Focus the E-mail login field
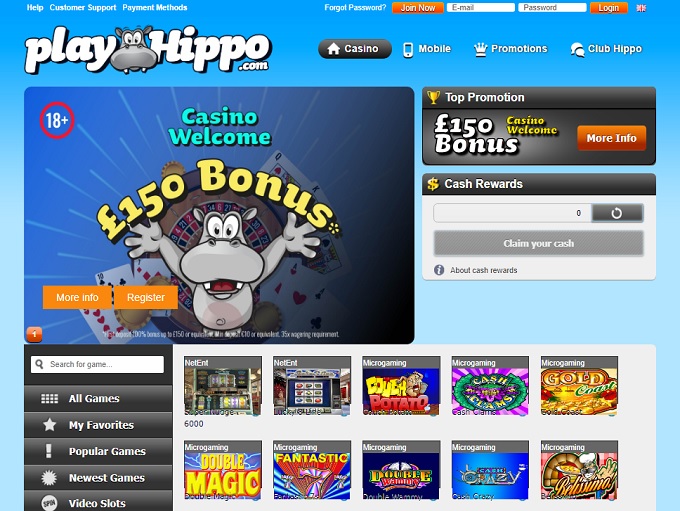Viewport: 680px width, 511px height. 481,8
